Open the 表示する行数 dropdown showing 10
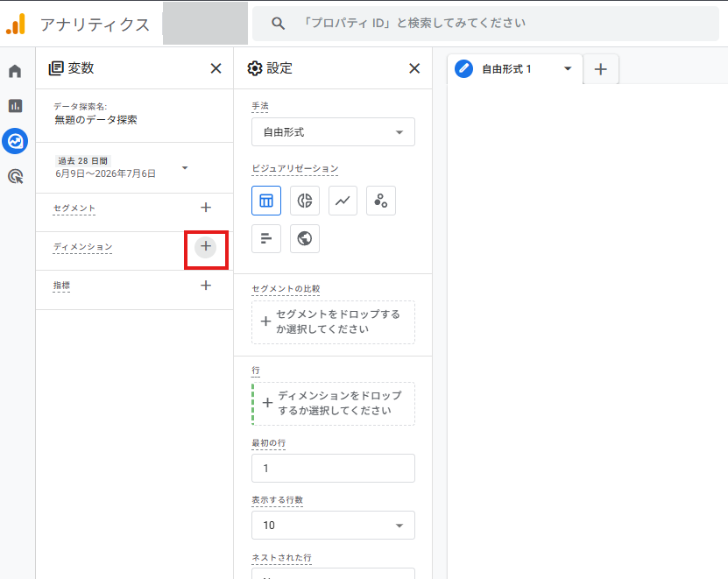 [334, 526]
